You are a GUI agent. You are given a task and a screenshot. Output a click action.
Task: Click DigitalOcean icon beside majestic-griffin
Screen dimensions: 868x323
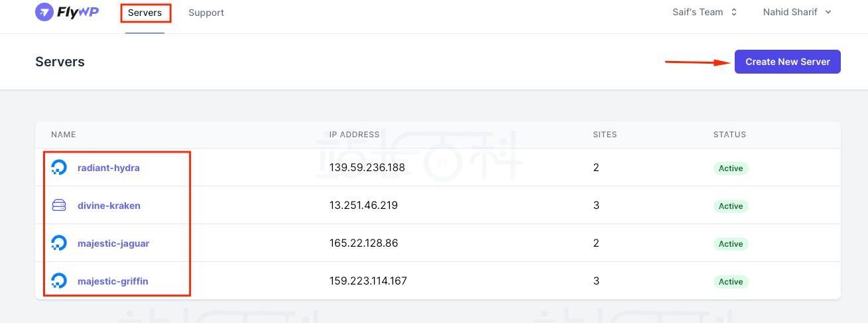click(59, 281)
